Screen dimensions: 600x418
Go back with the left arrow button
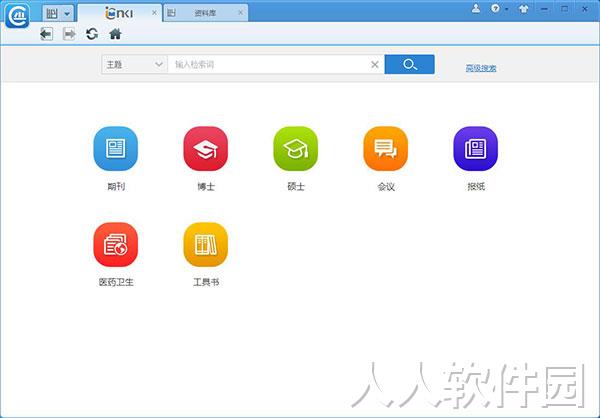[46, 34]
